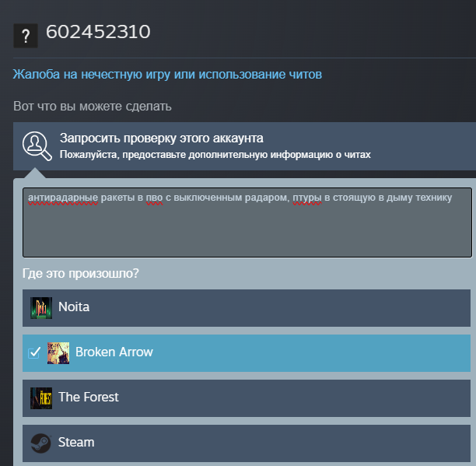The width and height of the screenshot is (476, 466).
Task: Click the question-mark avatar placeholder
Action: (x=26, y=36)
